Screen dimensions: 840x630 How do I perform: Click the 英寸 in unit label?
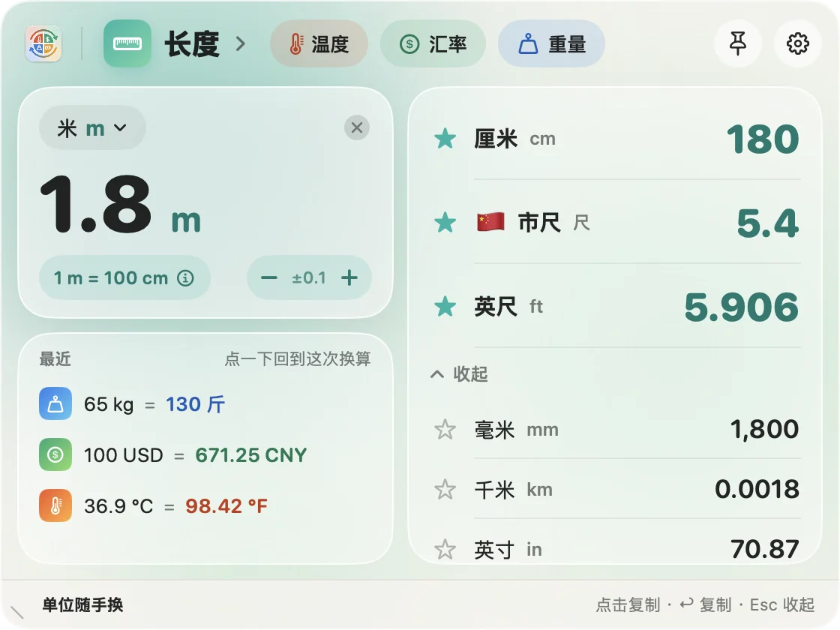click(x=508, y=550)
